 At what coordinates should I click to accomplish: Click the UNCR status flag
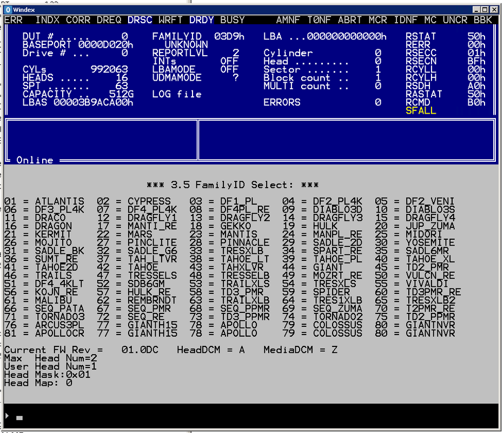click(x=455, y=20)
